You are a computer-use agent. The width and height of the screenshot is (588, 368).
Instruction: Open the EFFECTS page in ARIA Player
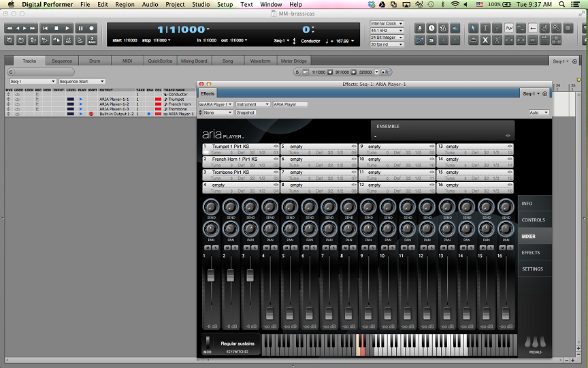tap(535, 252)
